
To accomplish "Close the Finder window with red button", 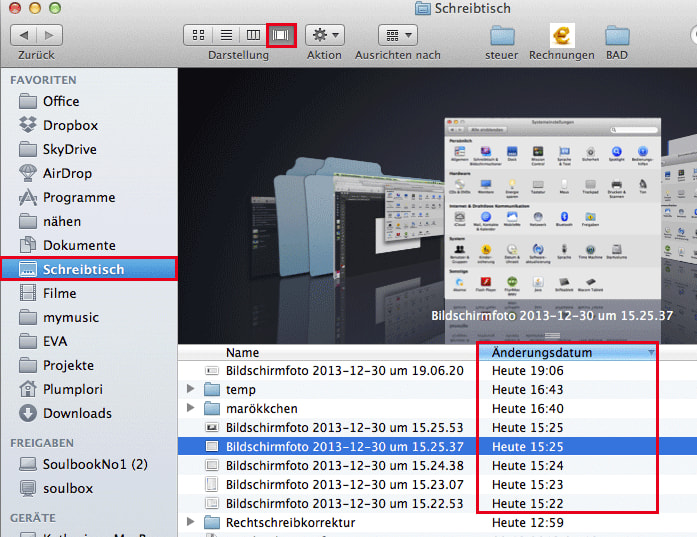I will coord(15,8).
